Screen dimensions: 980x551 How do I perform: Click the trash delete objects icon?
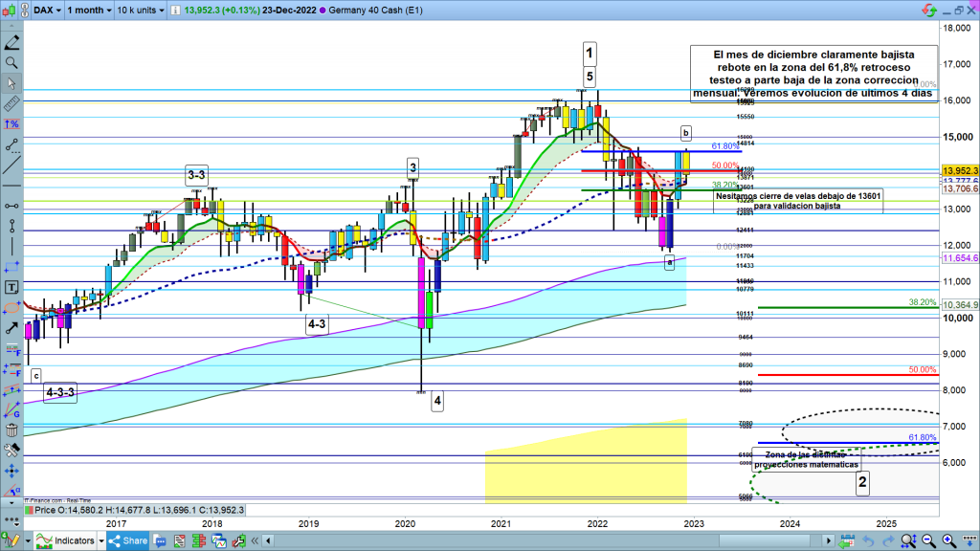(11, 430)
